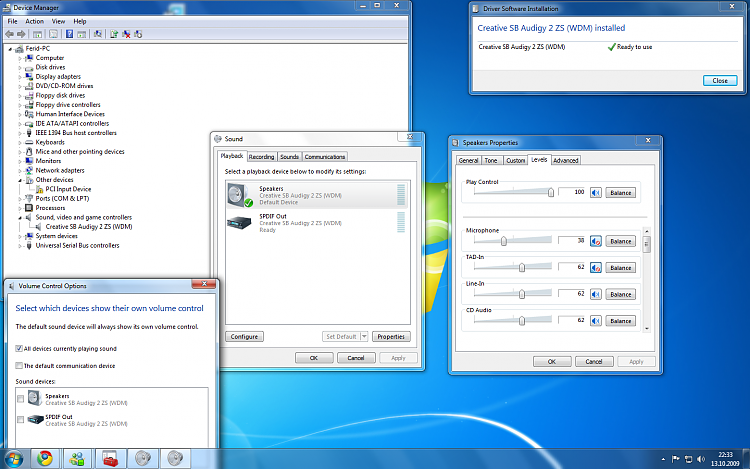Expand the Disk drives tree node
Viewport: 750px width, 469px height.
click(x=20, y=67)
